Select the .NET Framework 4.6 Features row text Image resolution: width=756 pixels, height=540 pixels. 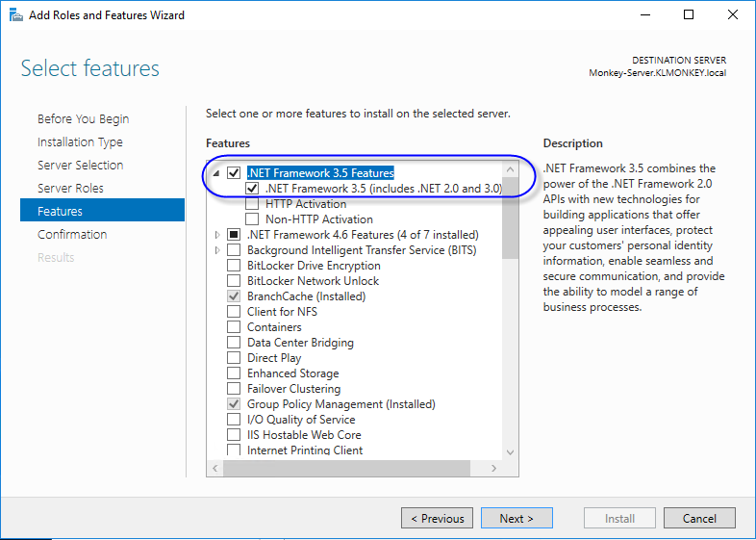click(x=363, y=235)
